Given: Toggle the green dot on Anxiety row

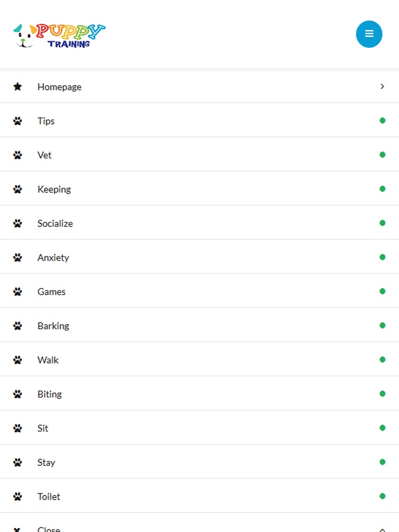Looking at the screenshot, I should [x=382, y=257].
